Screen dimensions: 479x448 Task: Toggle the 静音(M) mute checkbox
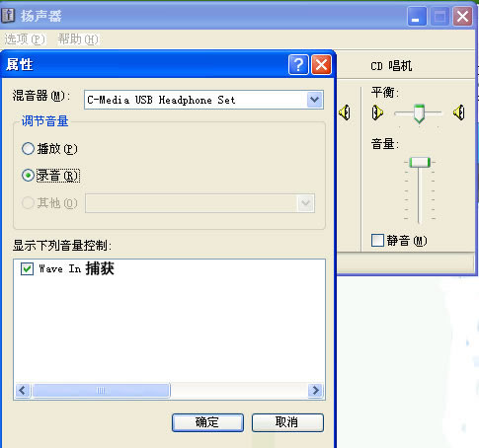coord(377,240)
